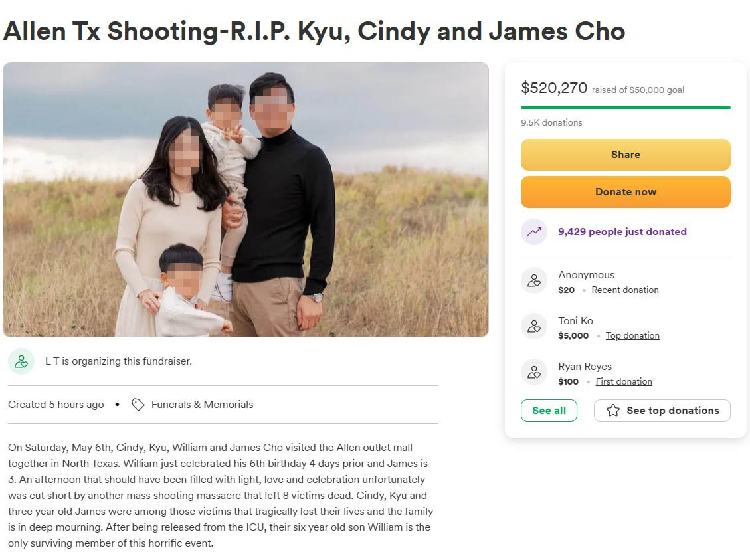750x560 pixels.
Task: Open the See top donations button
Action: pyautogui.click(x=662, y=411)
